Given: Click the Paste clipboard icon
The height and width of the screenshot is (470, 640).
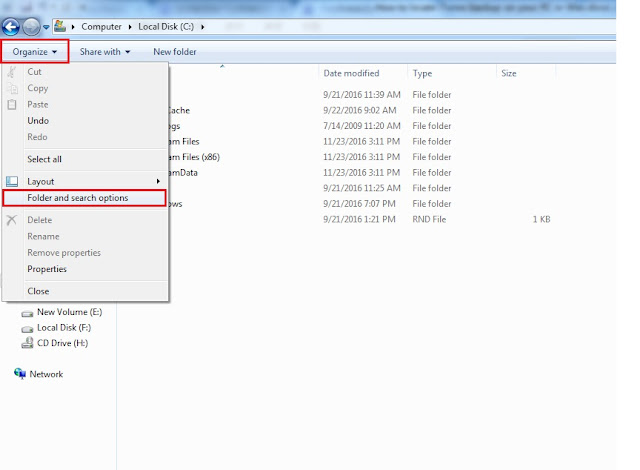Looking at the screenshot, I should tap(12, 104).
